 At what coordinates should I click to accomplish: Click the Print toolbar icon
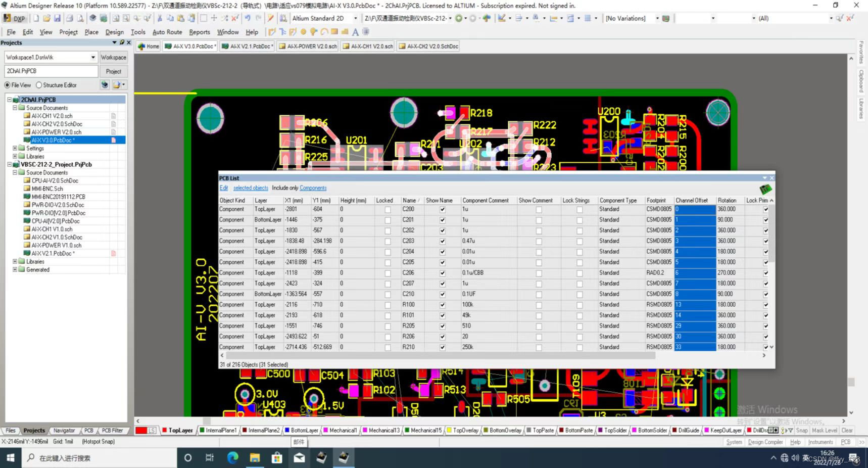[x=70, y=18]
